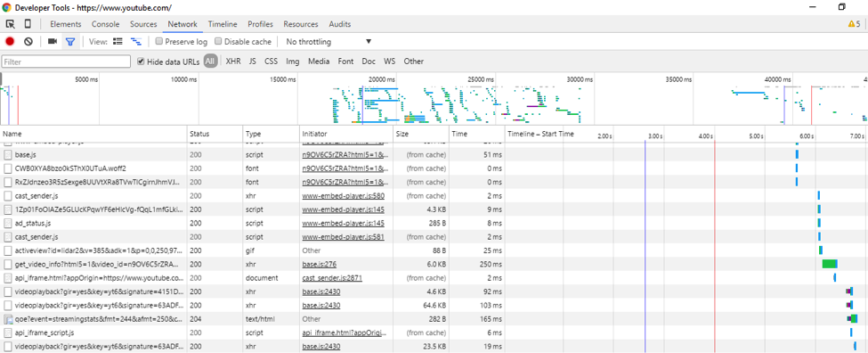Open the Timeline – Start Time column header
The image size is (868, 353).
click(540, 134)
